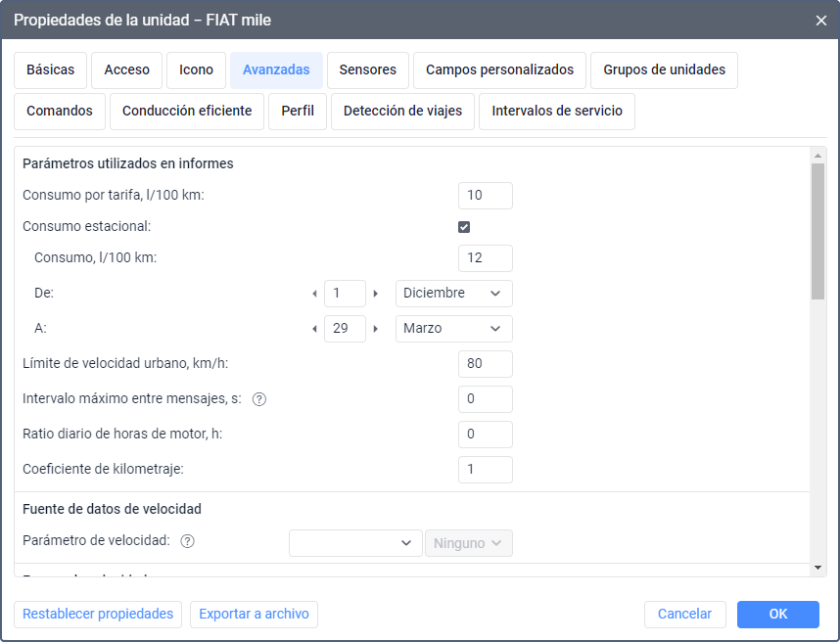Open the Marzo month dropdown
This screenshot has width=840, height=642.
(453, 329)
